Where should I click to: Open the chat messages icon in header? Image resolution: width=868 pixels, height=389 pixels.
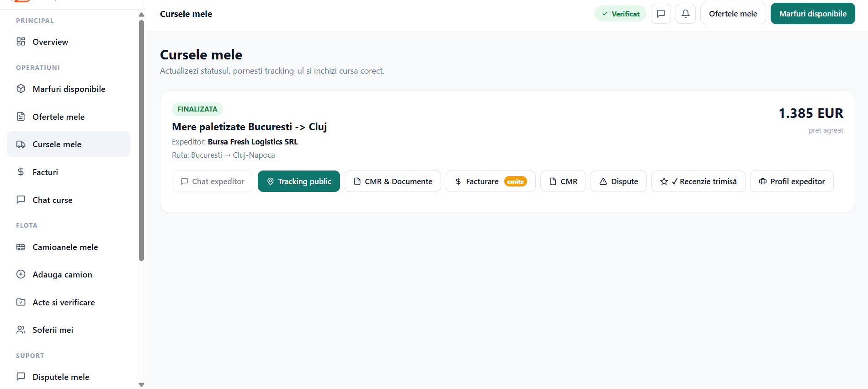(660, 14)
